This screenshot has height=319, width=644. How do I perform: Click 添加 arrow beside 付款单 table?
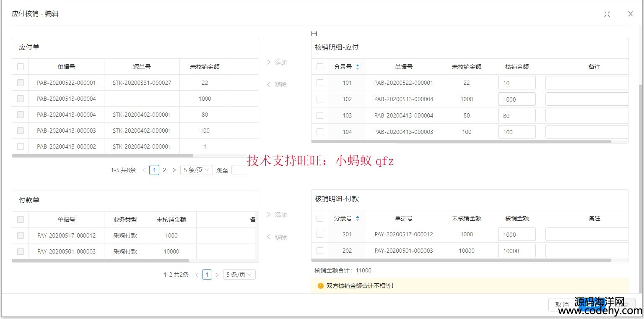pos(277,215)
